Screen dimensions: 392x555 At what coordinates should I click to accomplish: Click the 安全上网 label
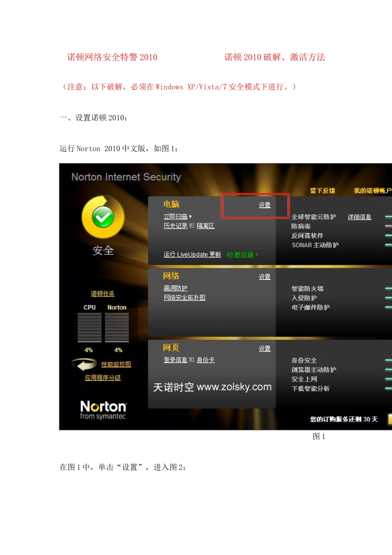(304, 379)
